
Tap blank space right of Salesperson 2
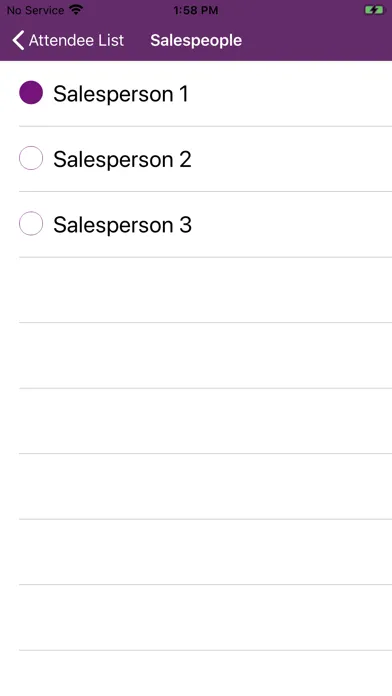293,159
